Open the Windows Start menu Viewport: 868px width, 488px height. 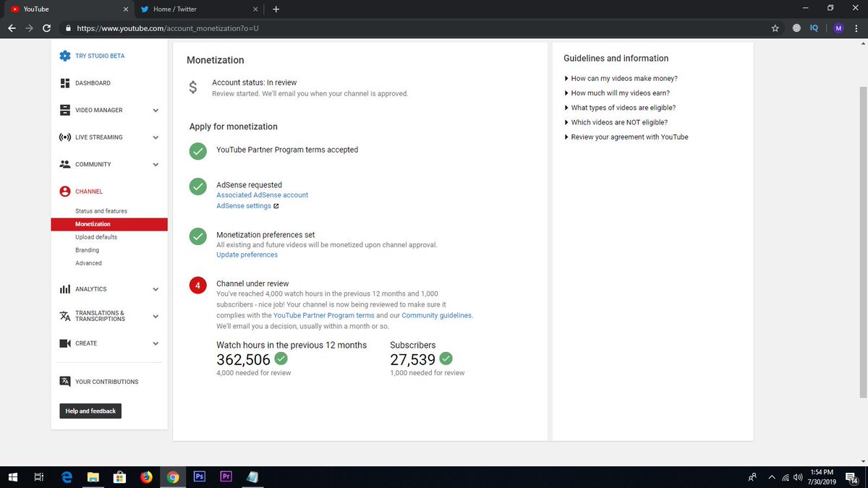[12, 476]
